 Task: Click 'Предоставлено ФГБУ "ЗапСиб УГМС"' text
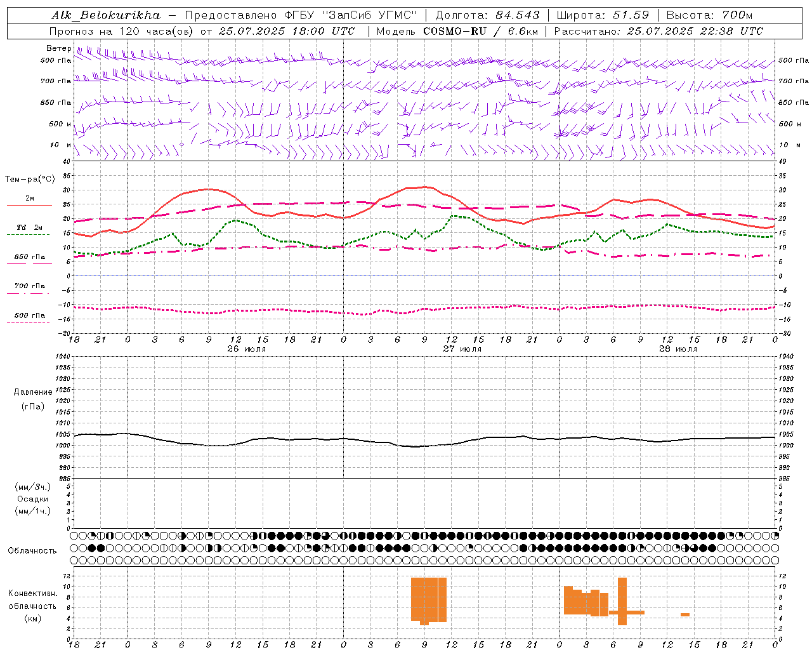pos(301,15)
